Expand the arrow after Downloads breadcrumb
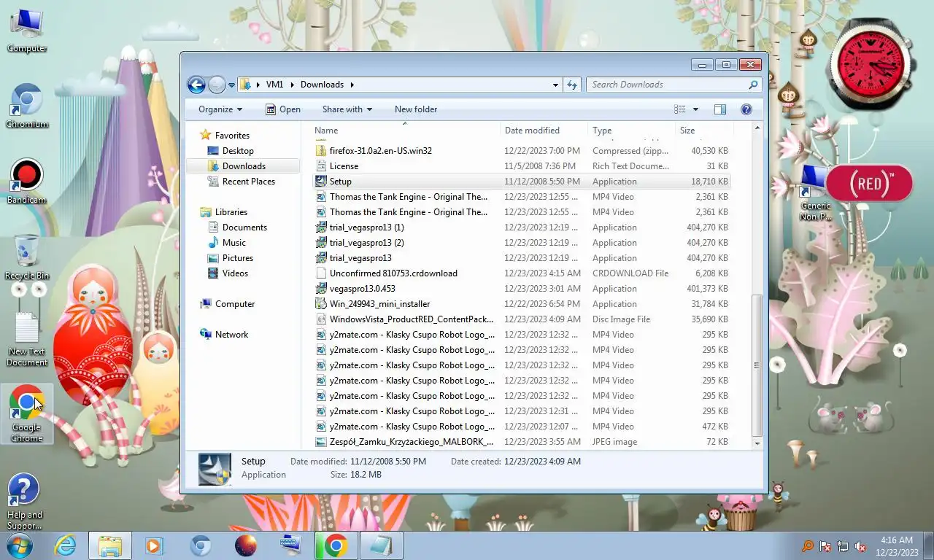Image resolution: width=934 pixels, height=560 pixels. pos(352,85)
